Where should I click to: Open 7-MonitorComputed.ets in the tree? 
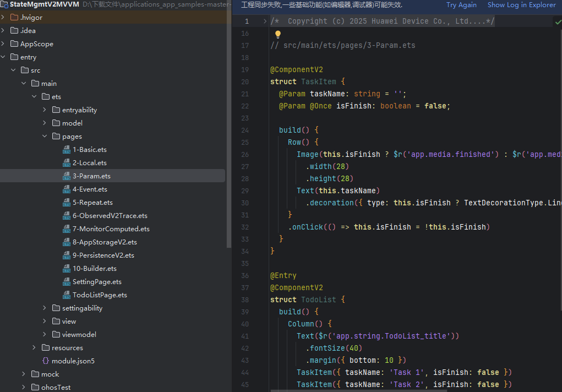pos(111,229)
